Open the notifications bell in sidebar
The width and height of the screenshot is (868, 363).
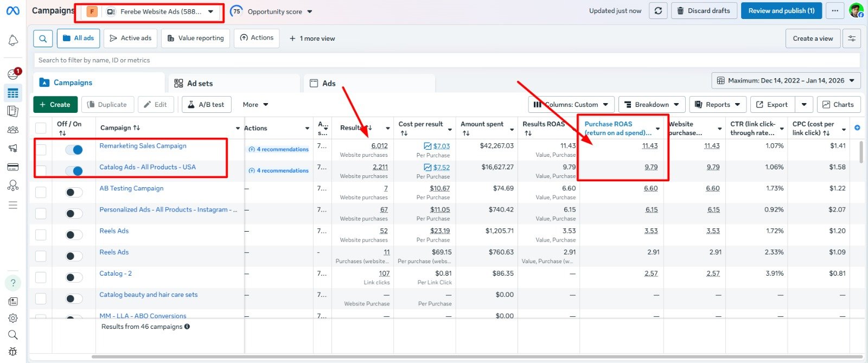(13, 41)
